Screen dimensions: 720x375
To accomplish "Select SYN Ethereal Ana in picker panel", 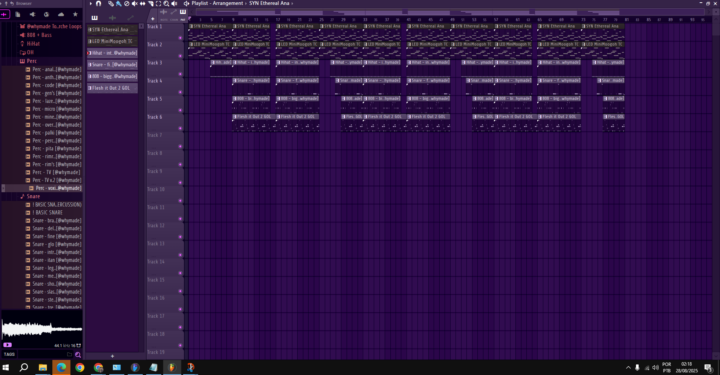I will (x=112, y=29).
